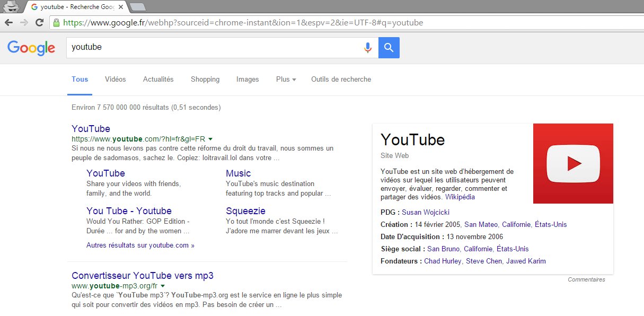This screenshot has width=644, height=316.
Task: Click Californie link in Création row
Action: click(x=516, y=224)
